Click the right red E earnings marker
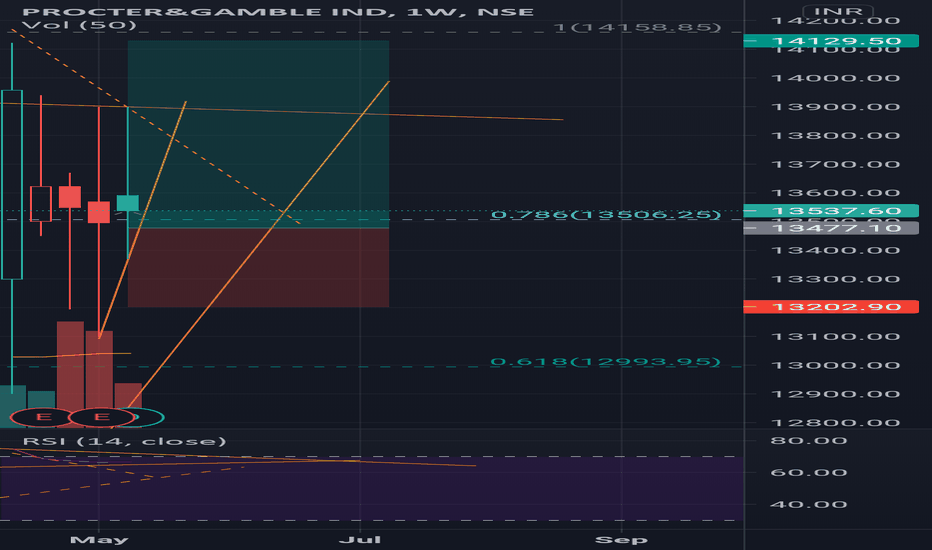The image size is (932, 550). pos(101,417)
